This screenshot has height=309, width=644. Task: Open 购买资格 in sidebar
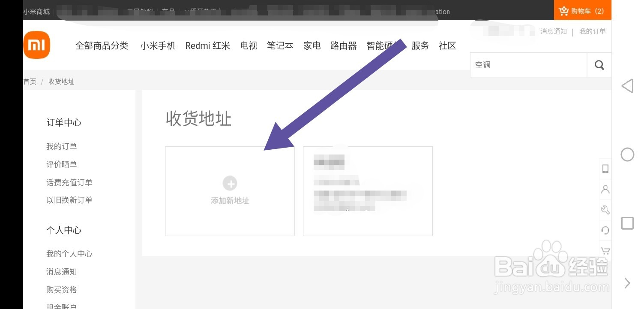pyautogui.click(x=62, y=290)
